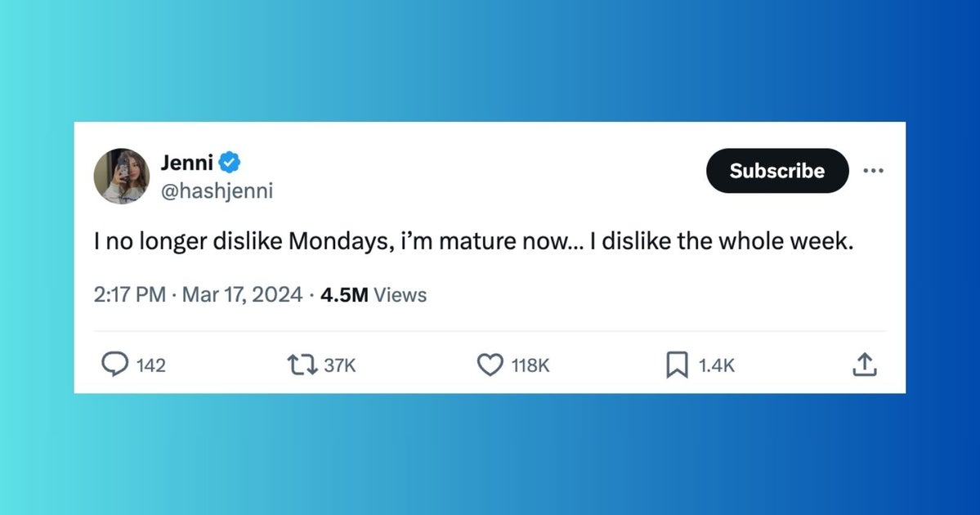Like the tweet with the heart icon
The height and width of the screenshot is (515, 980).
point(490,365)
